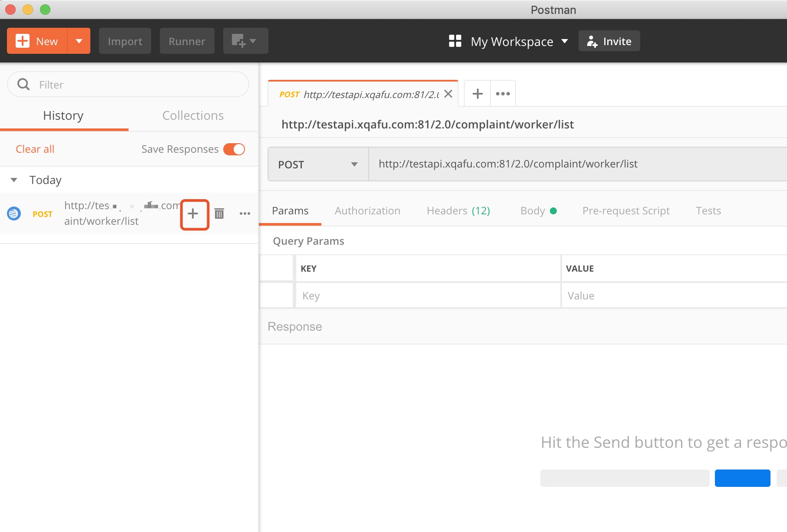Click the Response section label

coord(295,327)
